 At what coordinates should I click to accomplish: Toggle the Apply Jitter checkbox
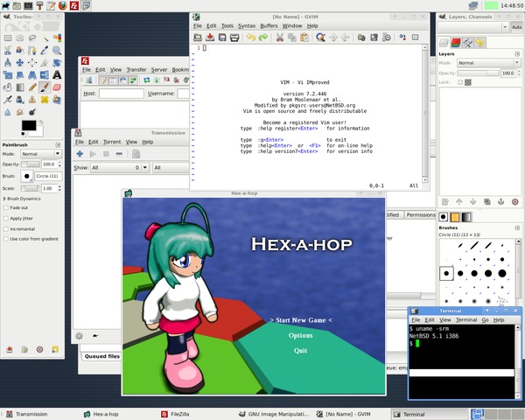click(x=8, y=219)
